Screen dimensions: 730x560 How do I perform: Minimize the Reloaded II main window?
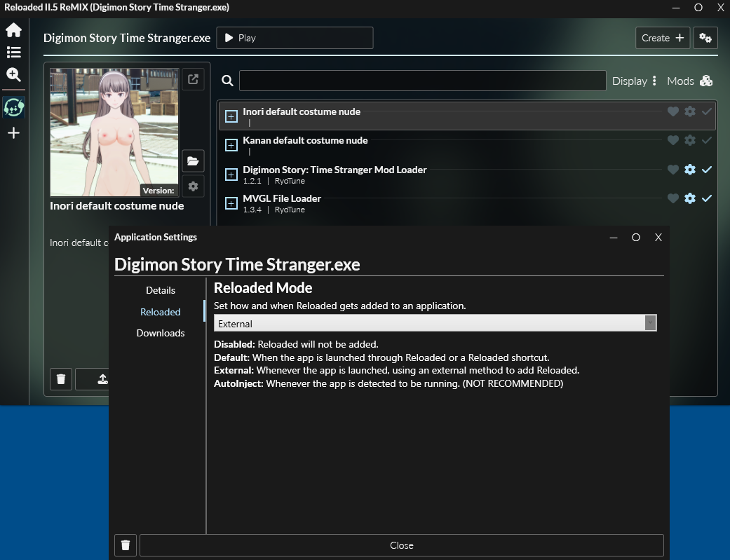coord(676,8)
